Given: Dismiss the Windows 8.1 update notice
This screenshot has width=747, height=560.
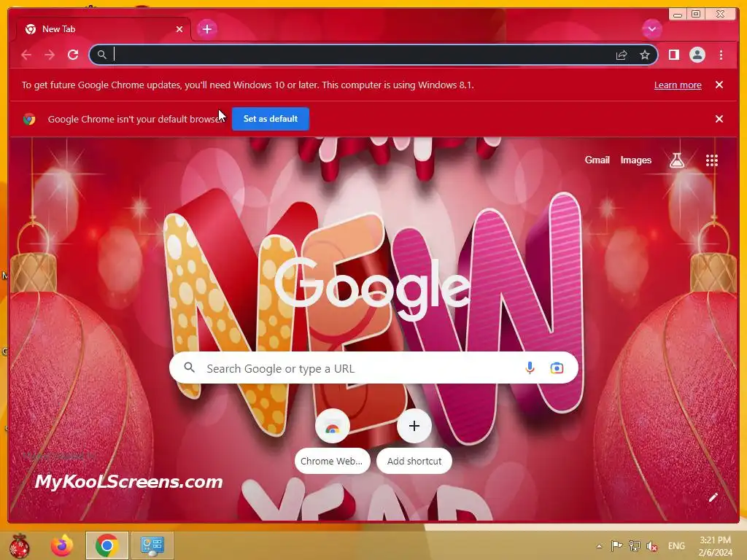Looking at the screenshot, I should (719, 85).
